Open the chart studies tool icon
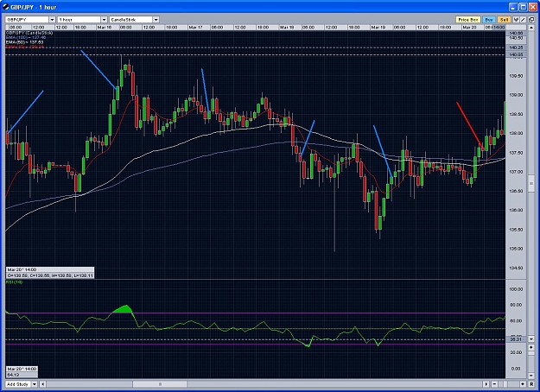Screen dimensions: 540x392 point(516,20)
